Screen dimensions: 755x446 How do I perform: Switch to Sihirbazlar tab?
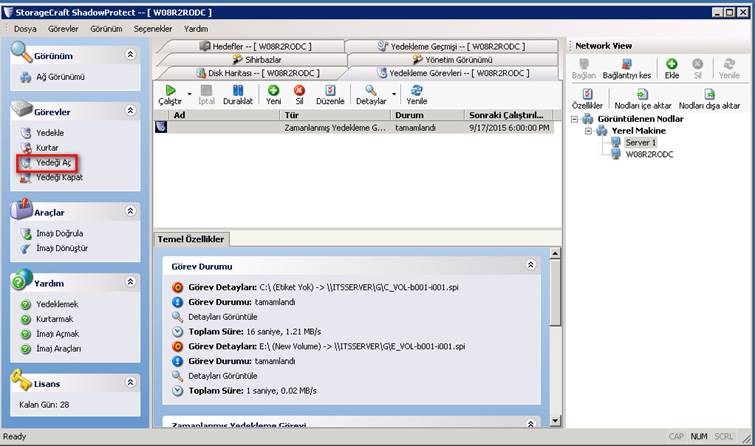click(x=257, y=60)
